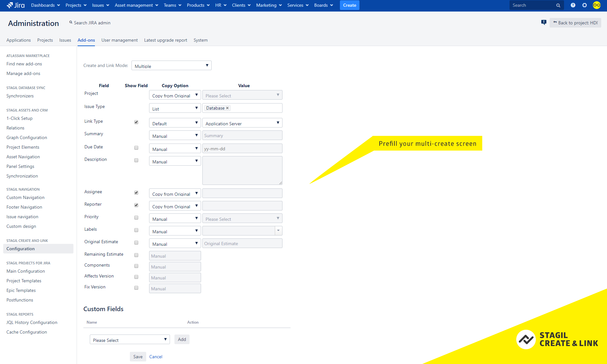Enable Due Date show field checkbox
This screenshot has height=364, width=607.
click(x=136, y=148)
